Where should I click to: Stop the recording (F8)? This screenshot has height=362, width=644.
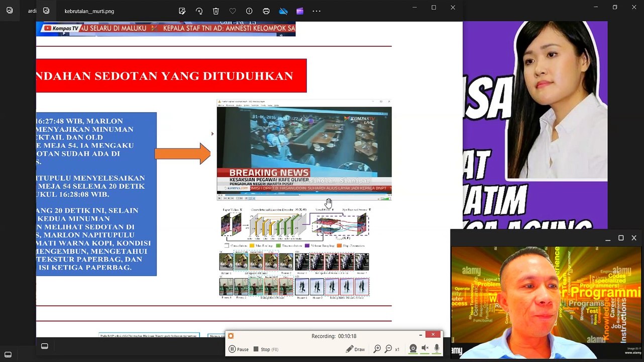click(266, 349)
